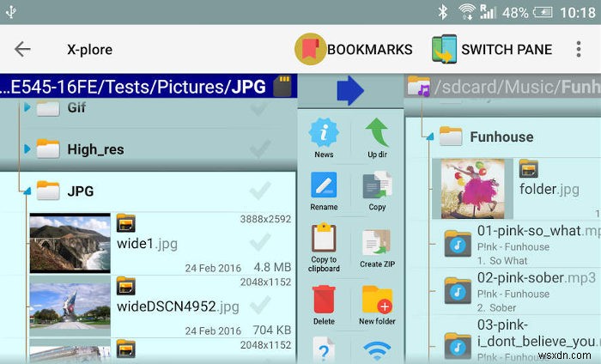Tap the 10:18 clock in status bar
Viewport: 601px width, 364px height.
pos(578,13)
